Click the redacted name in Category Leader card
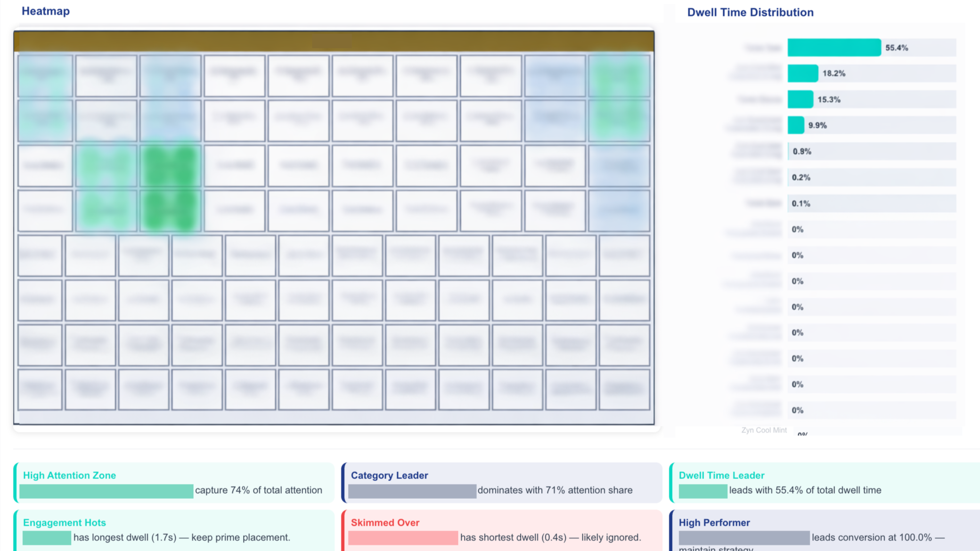Viewport: 980px width, 551px height. point(412,491)
